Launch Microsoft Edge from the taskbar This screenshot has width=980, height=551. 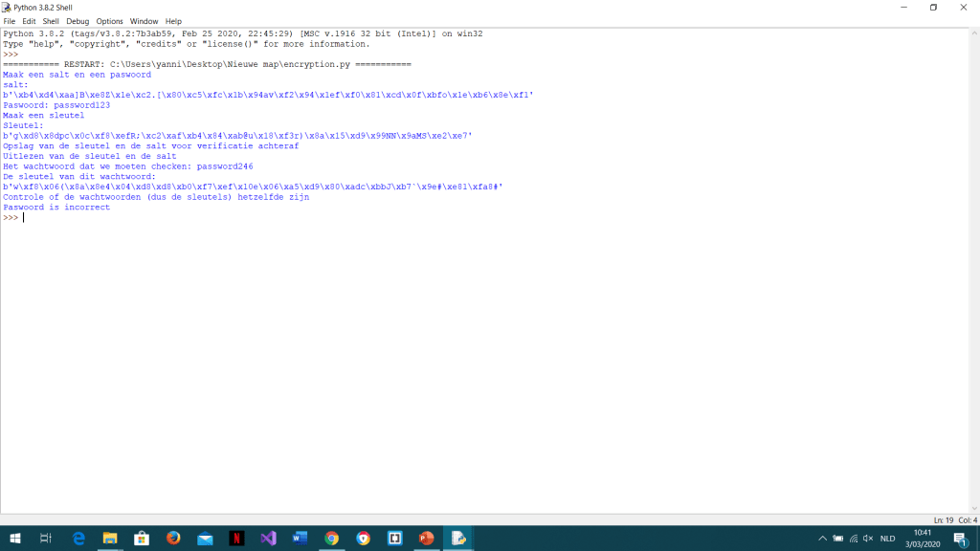point(78,539)
